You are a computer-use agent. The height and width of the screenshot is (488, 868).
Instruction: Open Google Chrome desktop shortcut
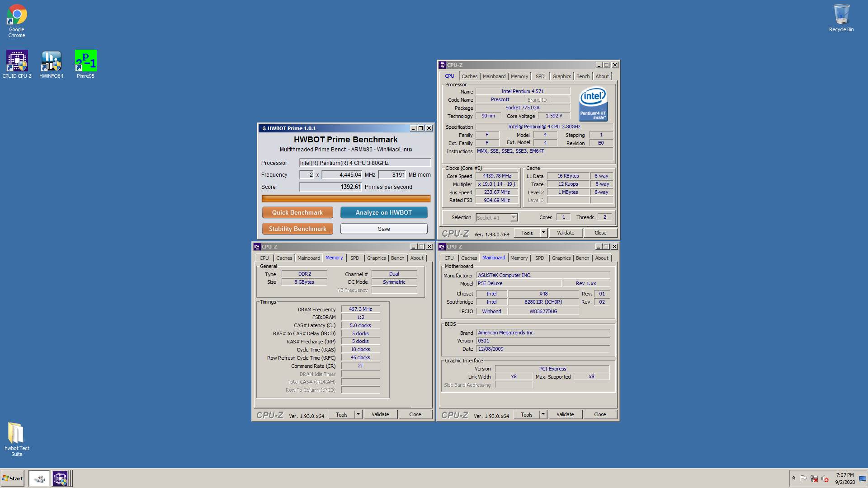click(17, 21)
